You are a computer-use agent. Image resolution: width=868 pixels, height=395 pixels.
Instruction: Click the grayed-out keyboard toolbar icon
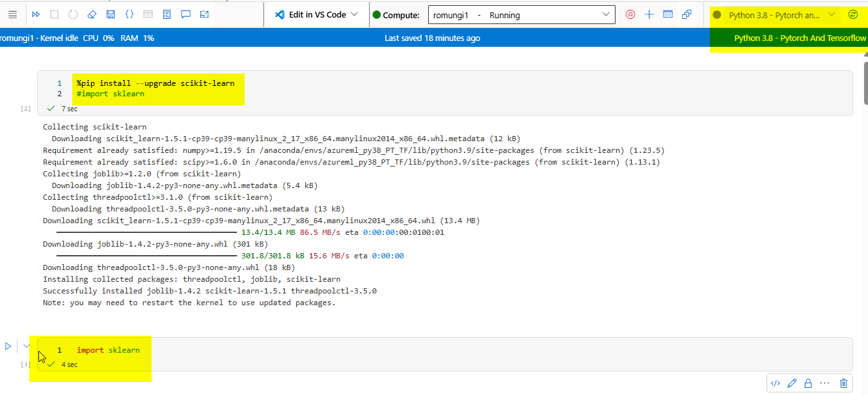pyautogui.click(x=148, y=14)
